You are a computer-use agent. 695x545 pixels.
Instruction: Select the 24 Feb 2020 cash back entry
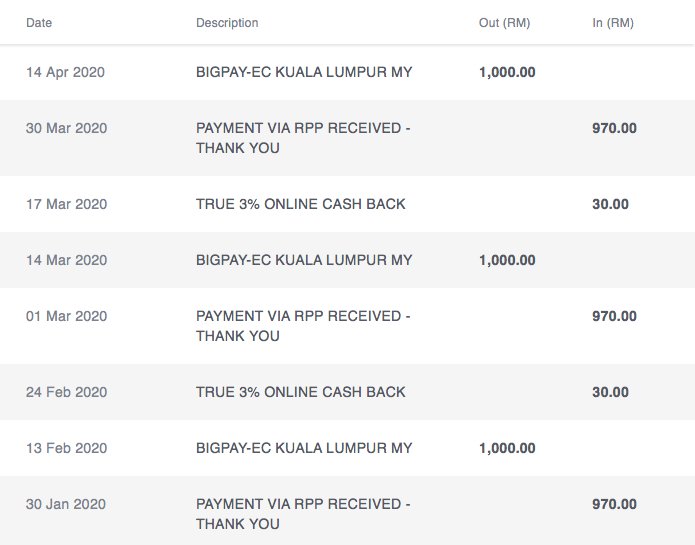click(348, 392)
